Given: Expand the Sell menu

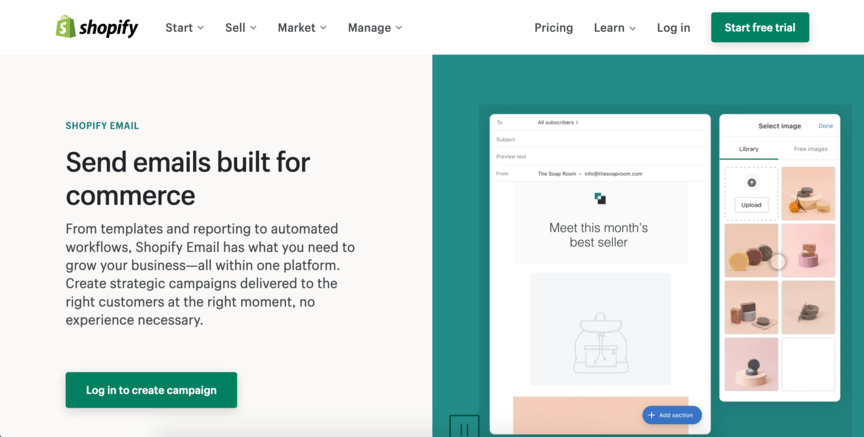Looking at the screenshot, I should point(241,28).
